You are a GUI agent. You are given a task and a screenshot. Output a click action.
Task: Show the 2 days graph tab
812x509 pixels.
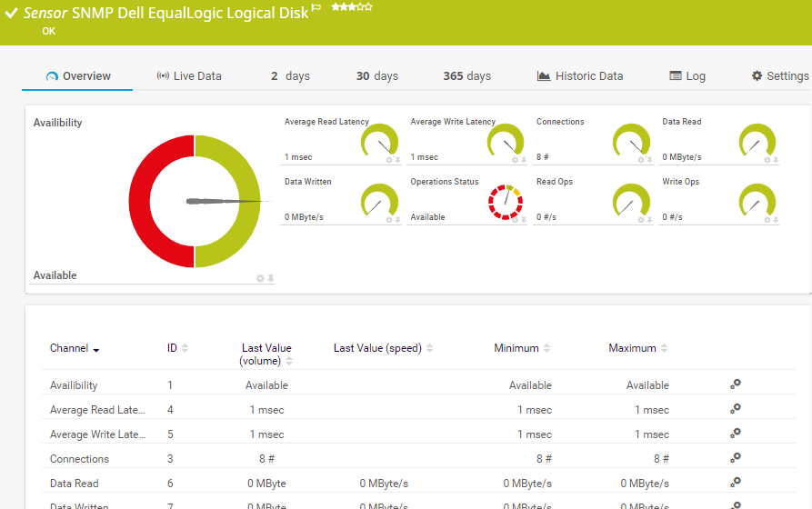click(290, 76)
